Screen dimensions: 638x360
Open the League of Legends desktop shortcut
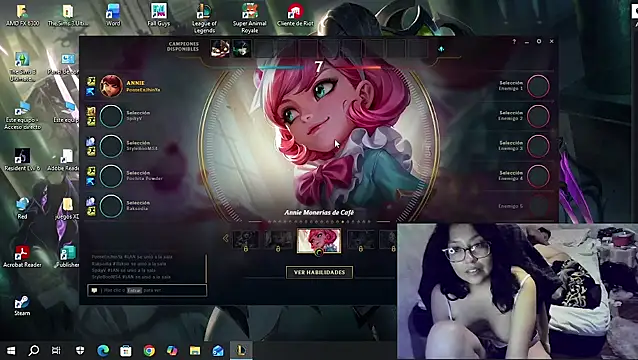coord(204,18)
